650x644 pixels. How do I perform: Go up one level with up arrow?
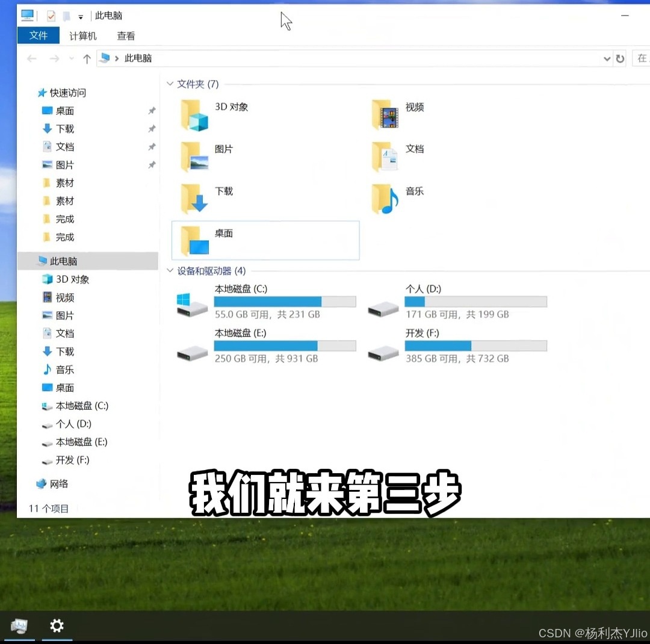click(x=87, y=59)
